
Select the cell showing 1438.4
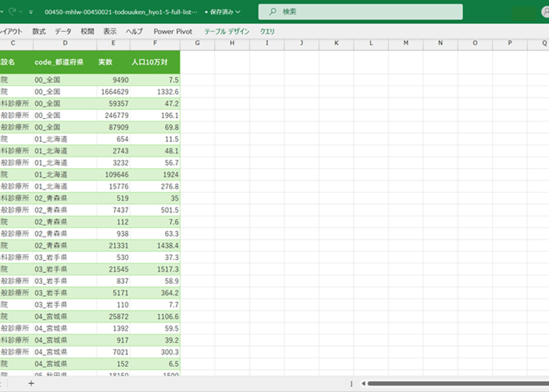(155, 246)
